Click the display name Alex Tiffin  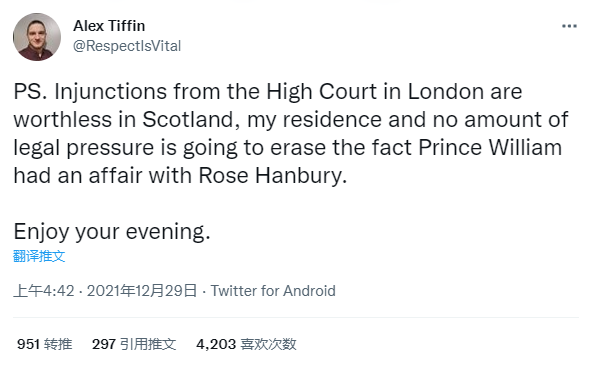[x=109, y=26]
